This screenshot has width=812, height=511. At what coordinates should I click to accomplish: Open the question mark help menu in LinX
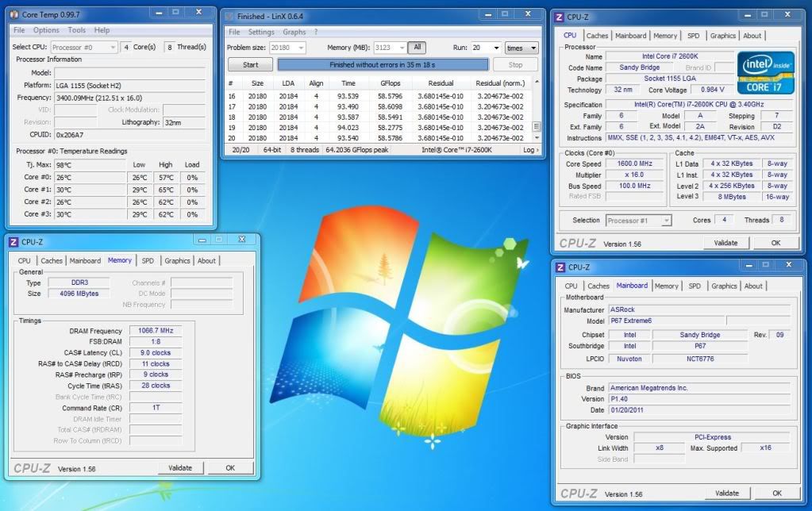click(315, 32)
